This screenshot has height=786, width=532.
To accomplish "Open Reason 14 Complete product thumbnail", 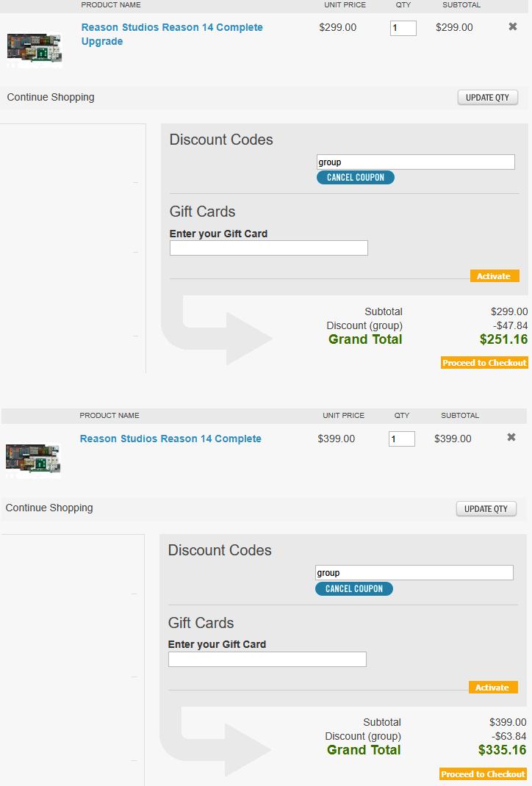I will point(33,461).
